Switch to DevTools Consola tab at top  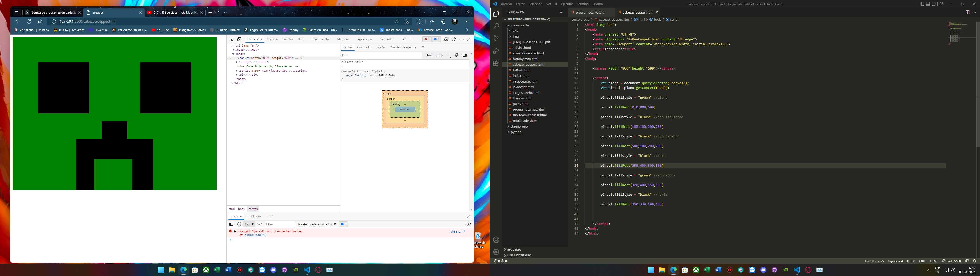pos(272,39)
